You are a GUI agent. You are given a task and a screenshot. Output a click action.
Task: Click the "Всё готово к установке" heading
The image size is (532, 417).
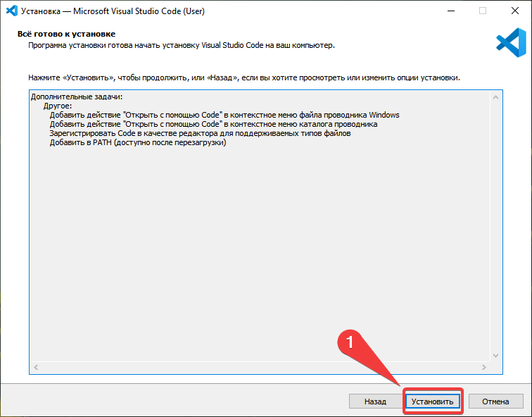point(66,34)
